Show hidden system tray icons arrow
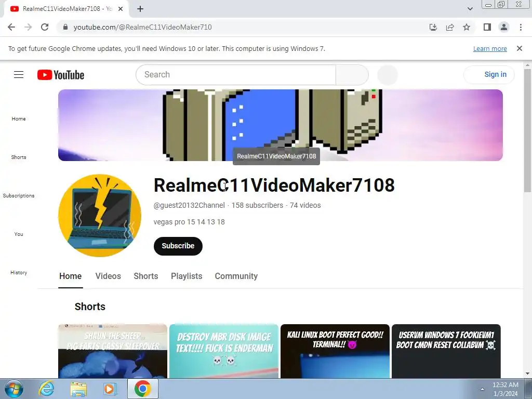Screen dimensions: 532x399 click(482, 389)
